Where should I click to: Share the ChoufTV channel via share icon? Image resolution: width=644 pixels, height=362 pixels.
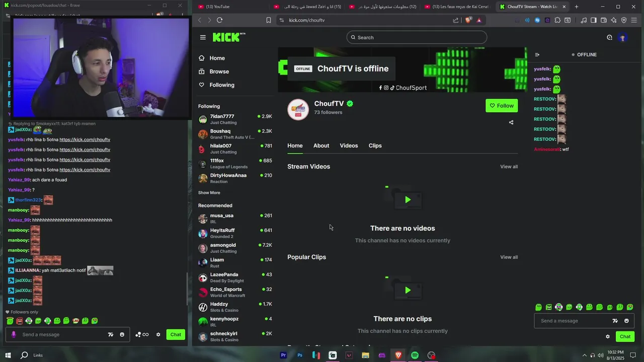click(x=511, y=122)
